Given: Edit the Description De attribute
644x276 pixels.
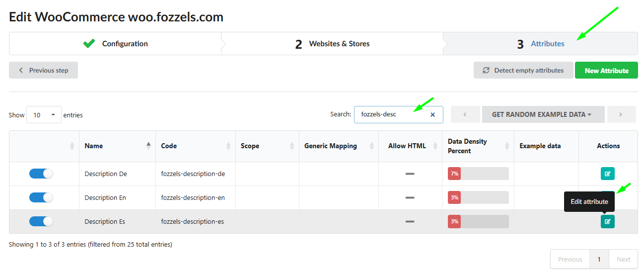Looking at the screenshot, I should point(607,174).
